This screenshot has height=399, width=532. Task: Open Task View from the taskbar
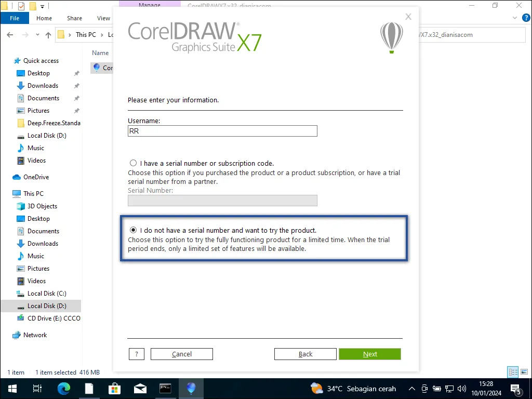click(x=37, y=388)
